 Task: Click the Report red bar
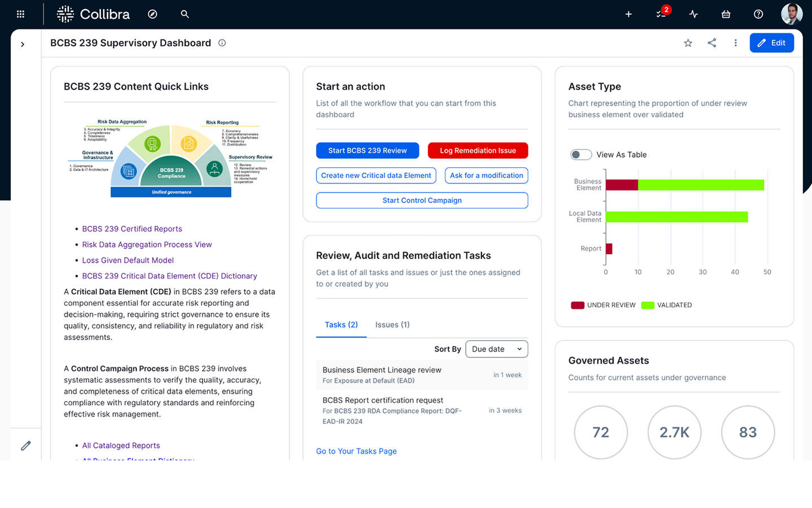tap(609, 249)
